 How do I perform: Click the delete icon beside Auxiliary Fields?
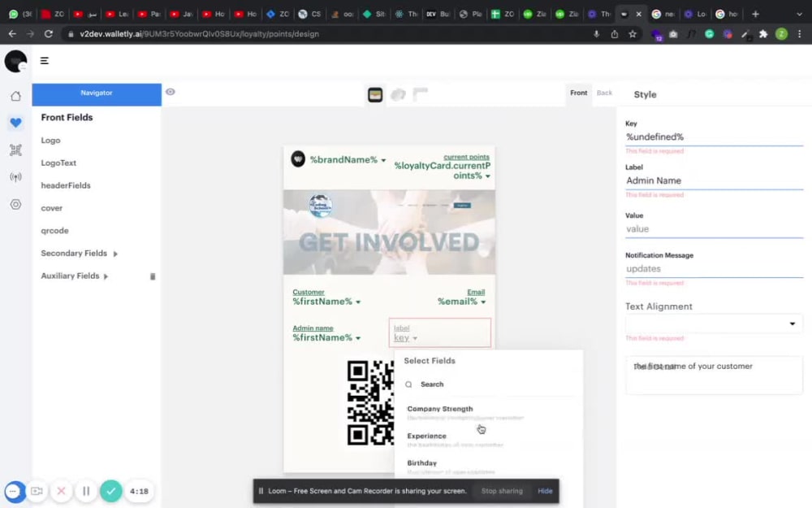coord(152,276)
